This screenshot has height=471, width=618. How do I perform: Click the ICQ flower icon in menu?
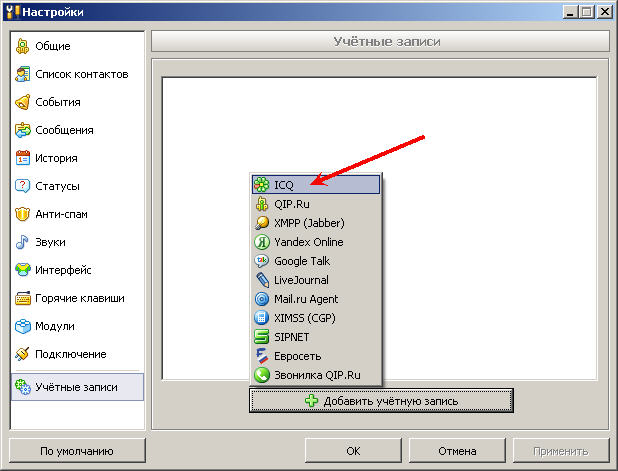[261, 185]
